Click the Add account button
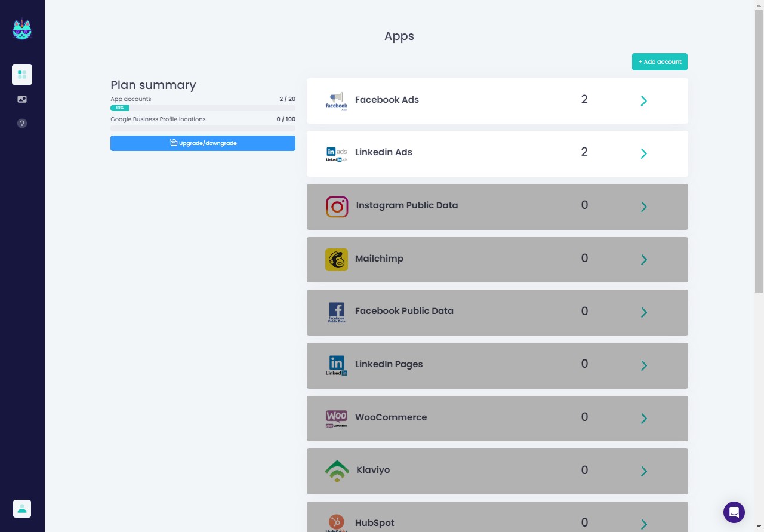Viewport: 764px width, 532px height. (x=660, y=61)
